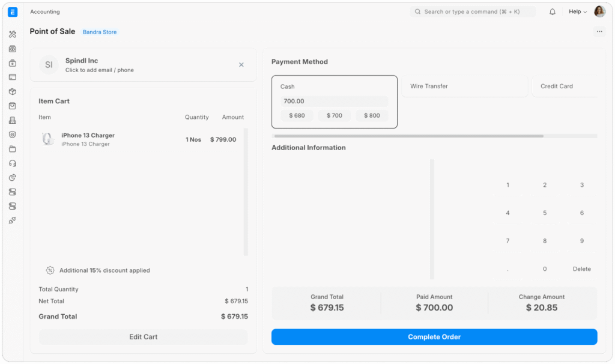Click the pie chart icon in sidebar
The width and height of the screenshot is (615, 364).
click(x=13, y=178)
